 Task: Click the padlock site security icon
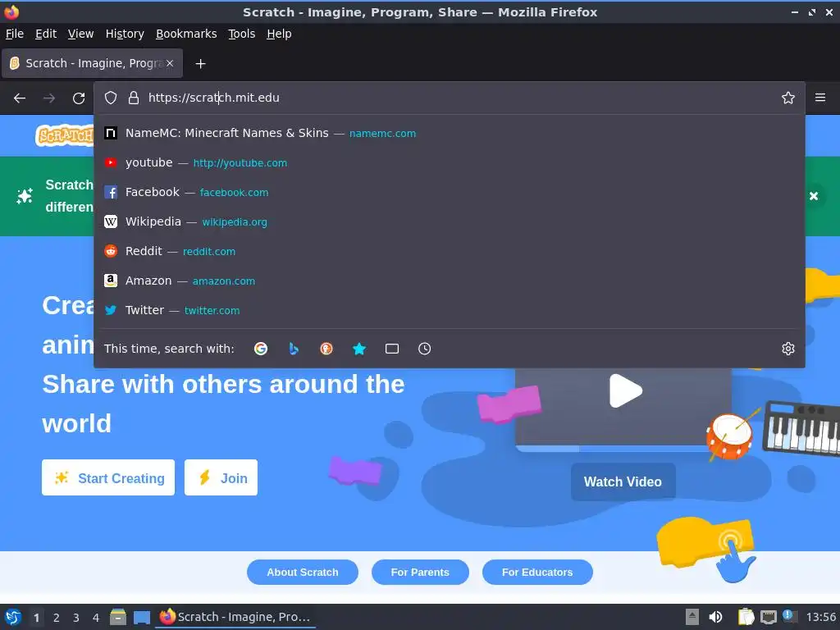click(x=134, y=98)
